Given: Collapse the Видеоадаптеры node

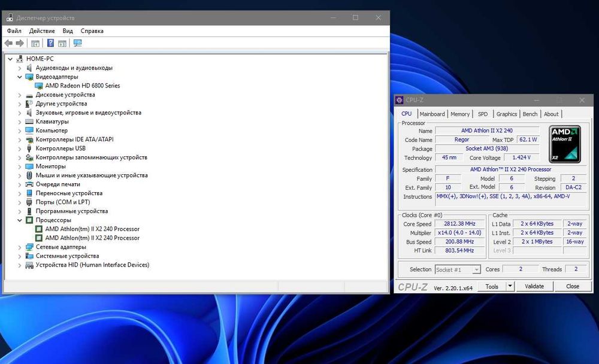Looking at the screenshot, I should [20, 77].
